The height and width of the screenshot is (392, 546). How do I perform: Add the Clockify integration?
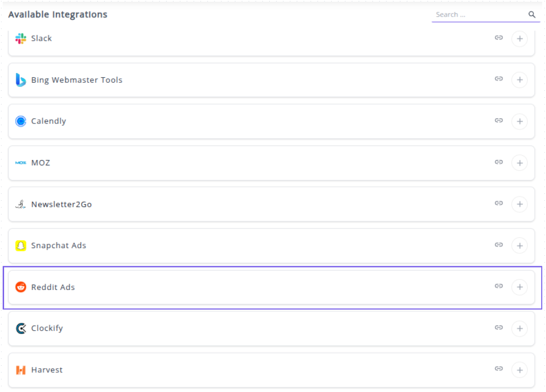[519, 328]
